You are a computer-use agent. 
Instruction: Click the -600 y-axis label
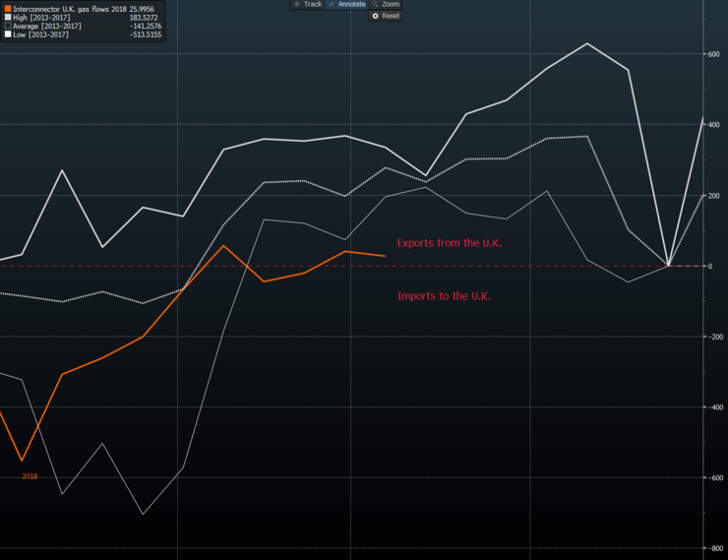tap(714, 477)
